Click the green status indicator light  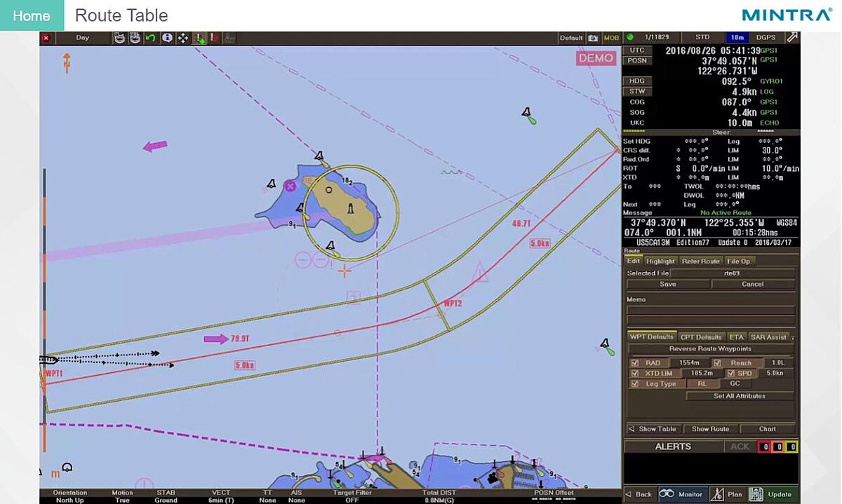(629, 37)
